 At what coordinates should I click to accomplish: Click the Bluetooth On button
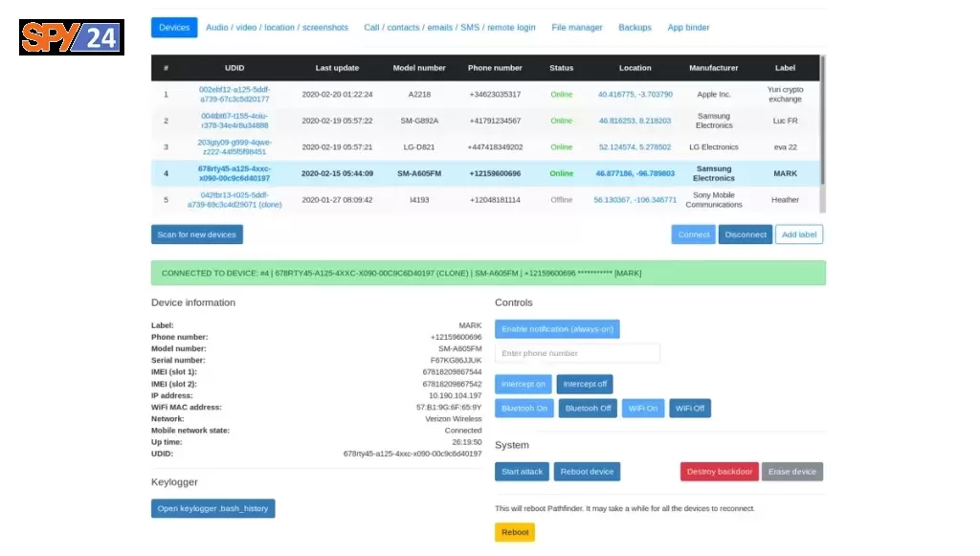point(523,408)
